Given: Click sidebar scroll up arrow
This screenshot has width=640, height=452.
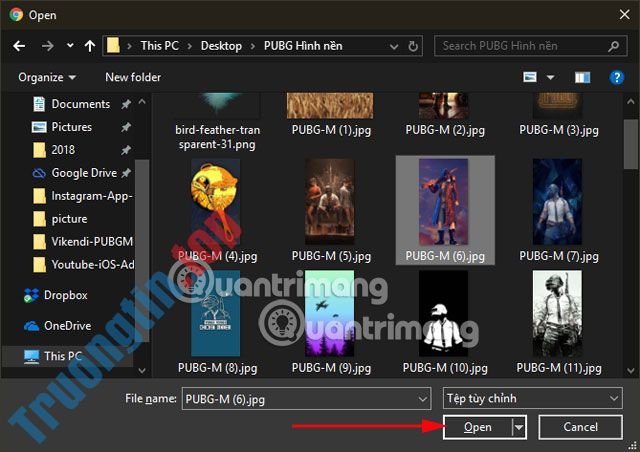Looking at the screenshot, I should [142, 102].
